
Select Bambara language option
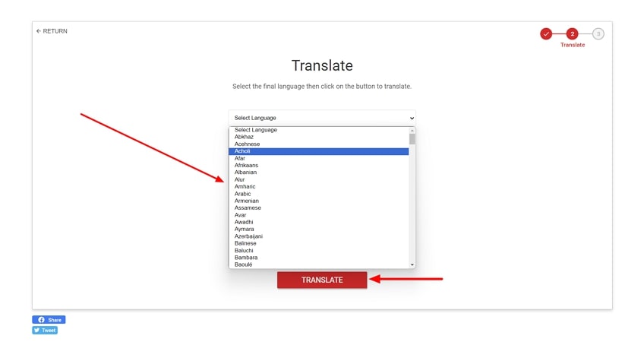pos(319,258)
